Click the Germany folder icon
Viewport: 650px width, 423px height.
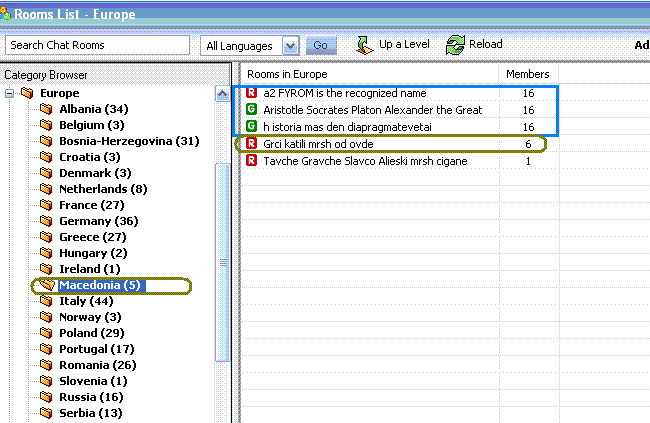pos(46,221)
